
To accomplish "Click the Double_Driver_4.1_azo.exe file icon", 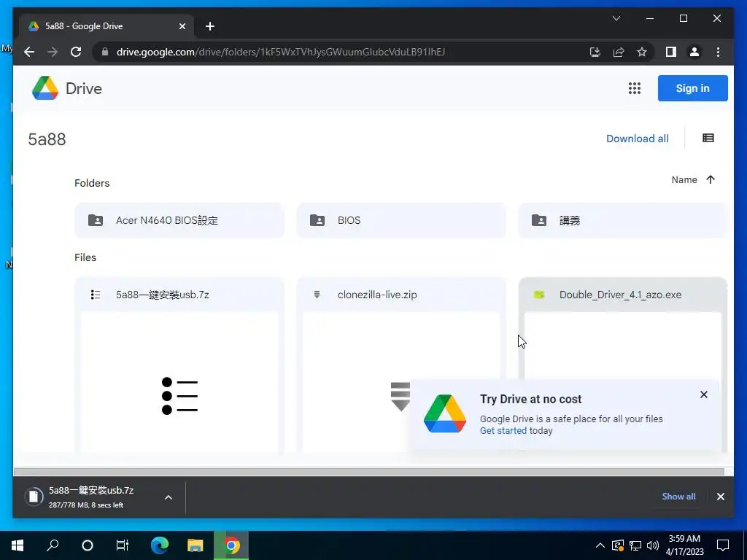I will 539,295.
